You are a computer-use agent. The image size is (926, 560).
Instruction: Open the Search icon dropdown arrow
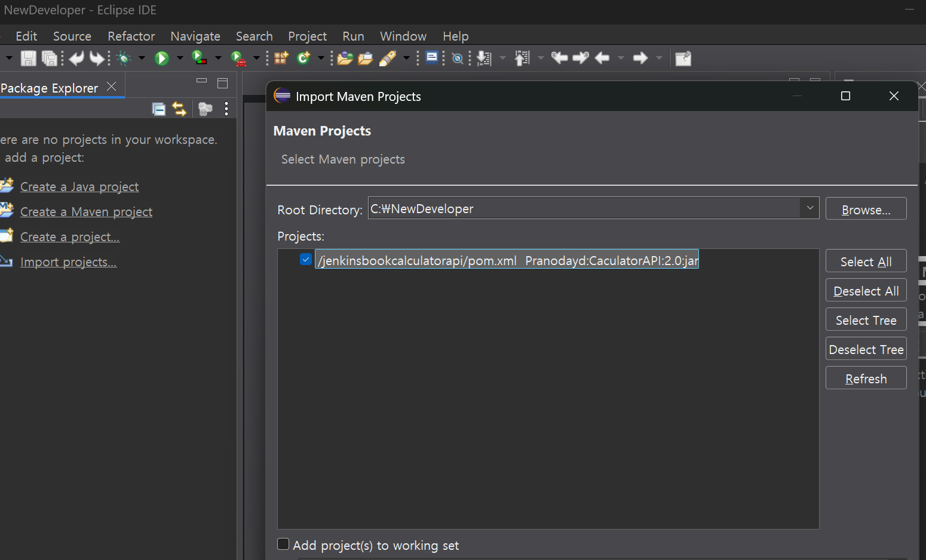[406, 58]
